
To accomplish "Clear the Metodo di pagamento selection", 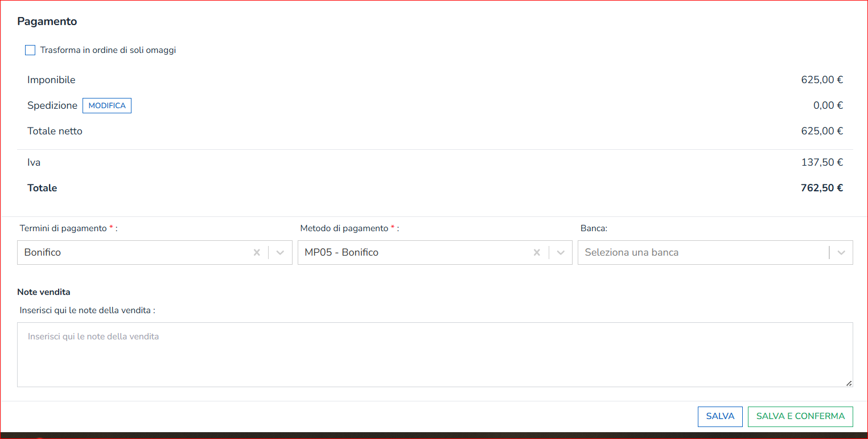I will pos(537,253).
